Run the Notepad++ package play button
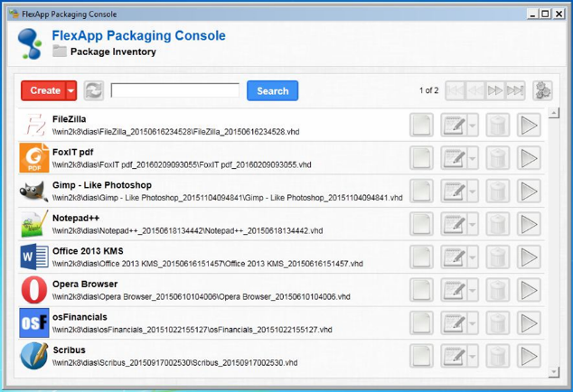This screenshot has height=392, width=573. coord(529,224)
